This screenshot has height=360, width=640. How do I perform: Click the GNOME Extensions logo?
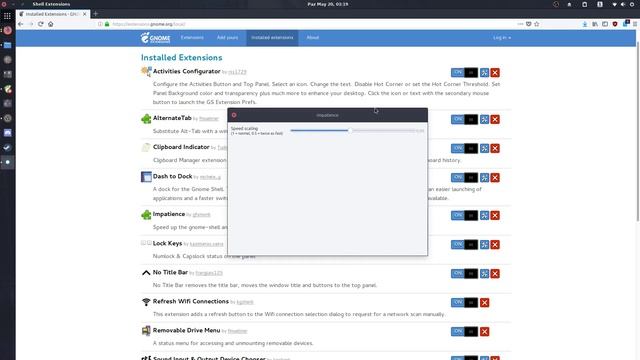point(156,38)
